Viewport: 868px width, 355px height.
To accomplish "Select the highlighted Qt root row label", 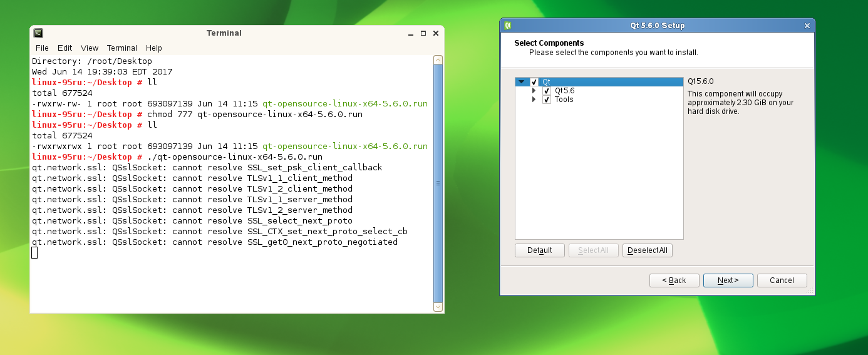I will click(x=546, y=82).
